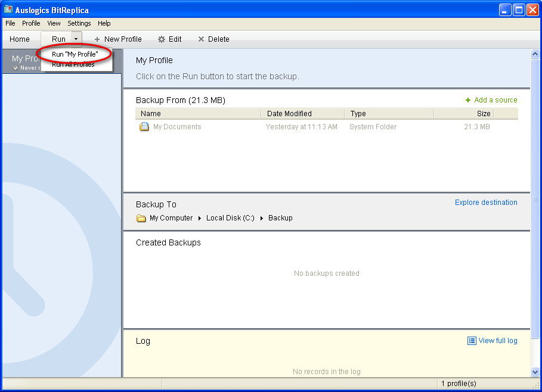542x392 pixels.
Task: Maximize the BitReplica window
Action: point(519,10)
